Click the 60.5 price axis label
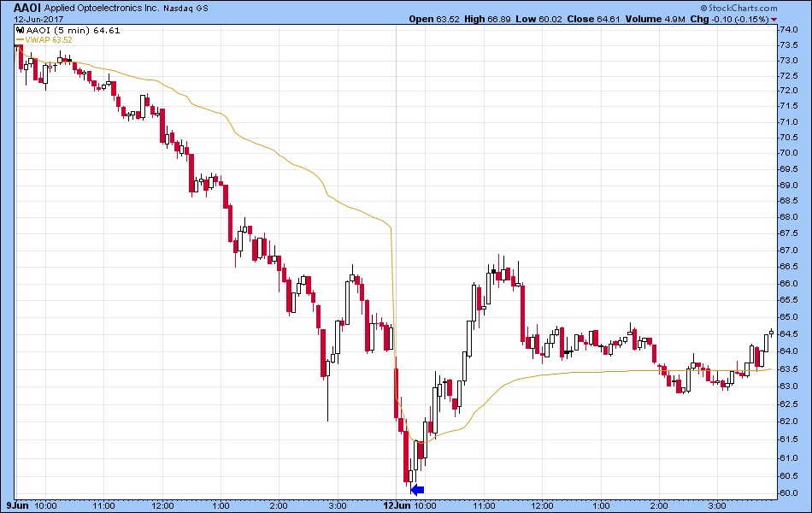 (x=789, y=475)
